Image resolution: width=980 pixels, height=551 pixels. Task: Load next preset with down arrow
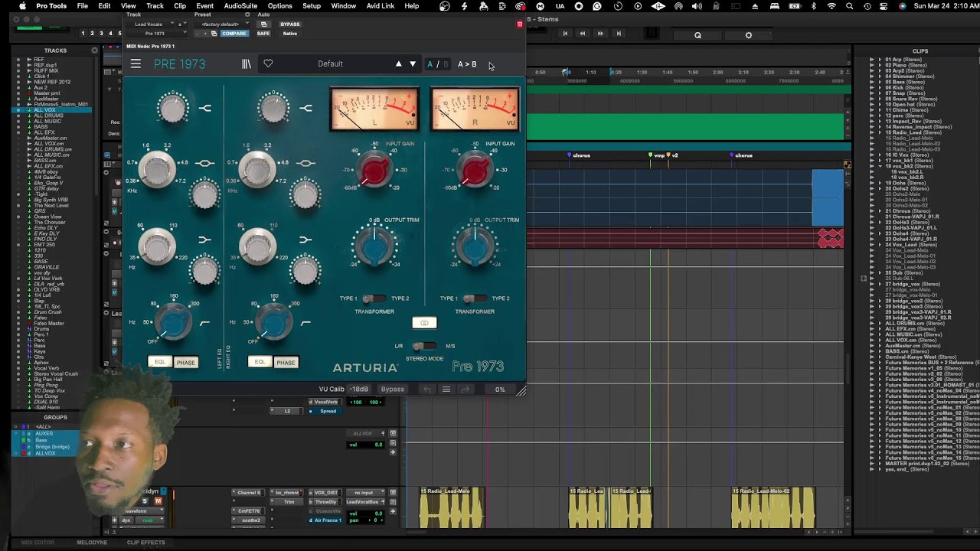point(413,64)
